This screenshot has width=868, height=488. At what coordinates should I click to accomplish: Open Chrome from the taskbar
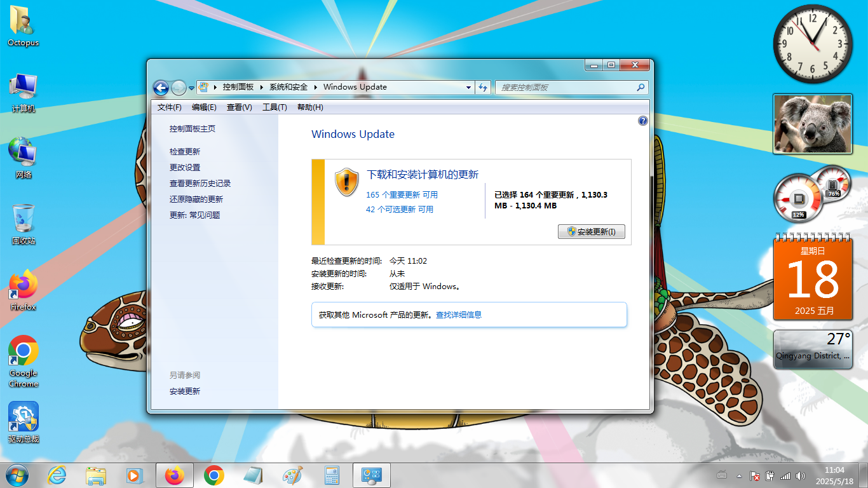214,475
